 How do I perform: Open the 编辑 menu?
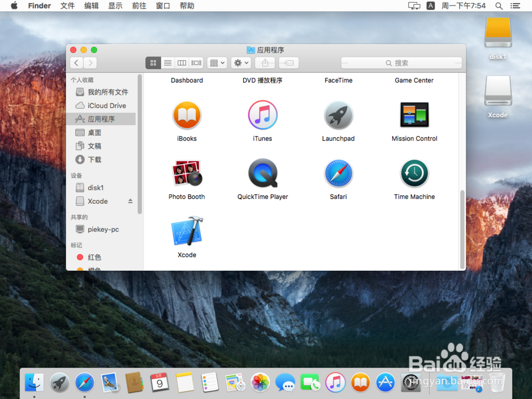92,6
